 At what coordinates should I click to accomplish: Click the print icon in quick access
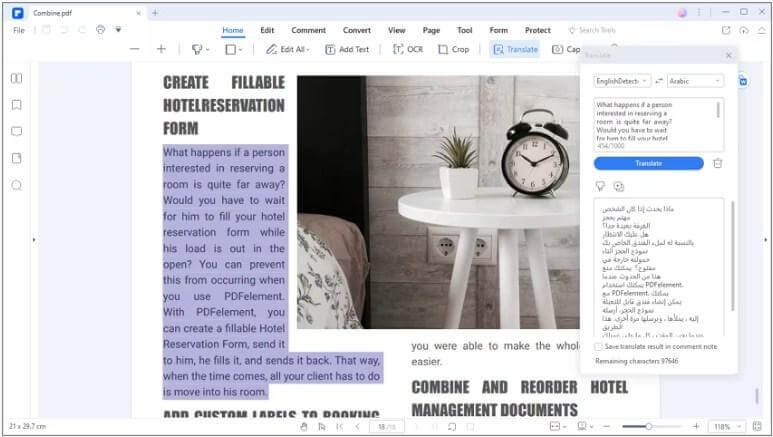(x=101, y=30)
